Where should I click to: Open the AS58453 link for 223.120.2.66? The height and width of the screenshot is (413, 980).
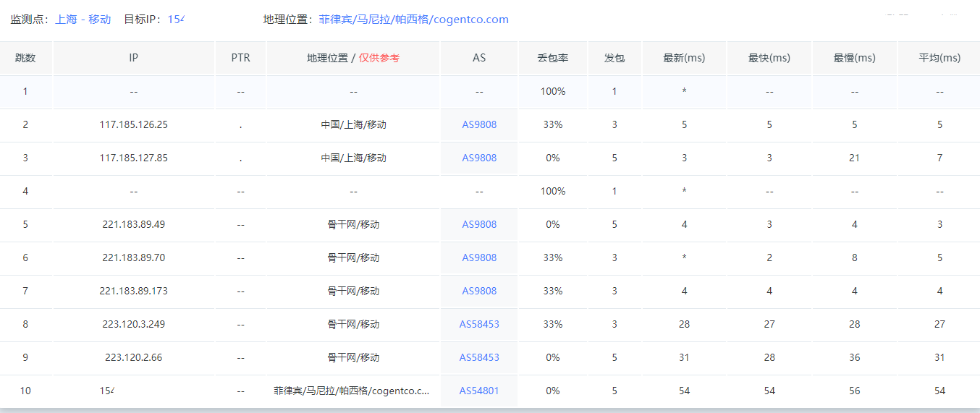[x=479, y=357]
